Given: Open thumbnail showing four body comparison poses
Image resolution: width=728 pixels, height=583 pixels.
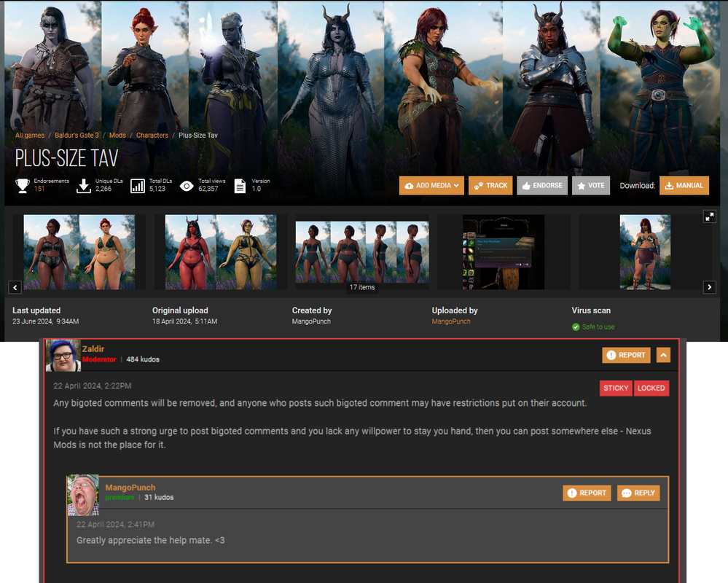Looking at the screenshot, I should 362,252.
